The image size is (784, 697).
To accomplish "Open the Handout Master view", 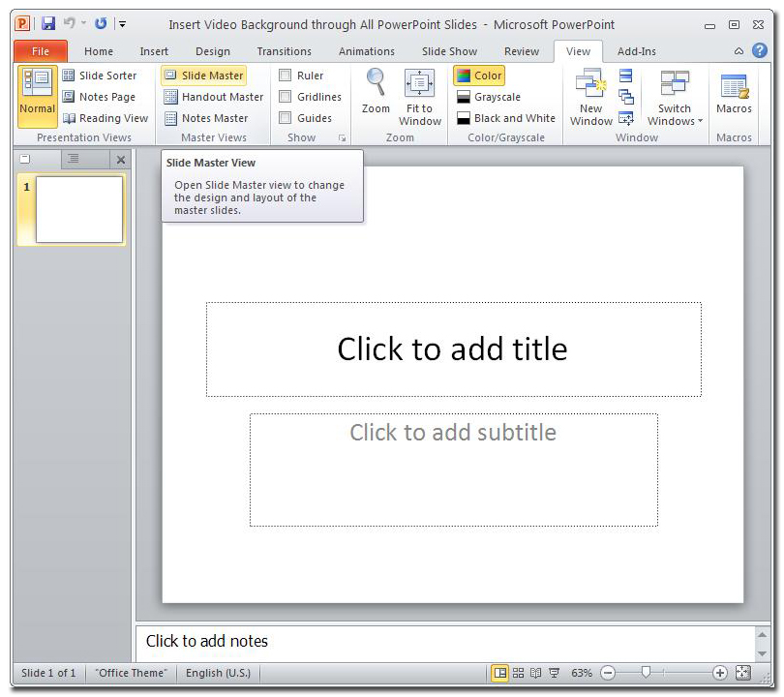I will (x=212, y=96).
